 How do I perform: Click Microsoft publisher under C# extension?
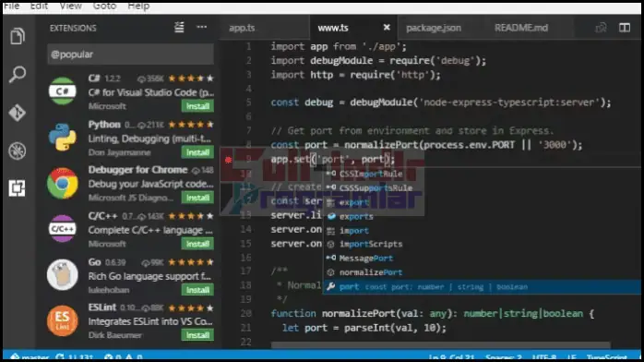[x=107, y=106]
